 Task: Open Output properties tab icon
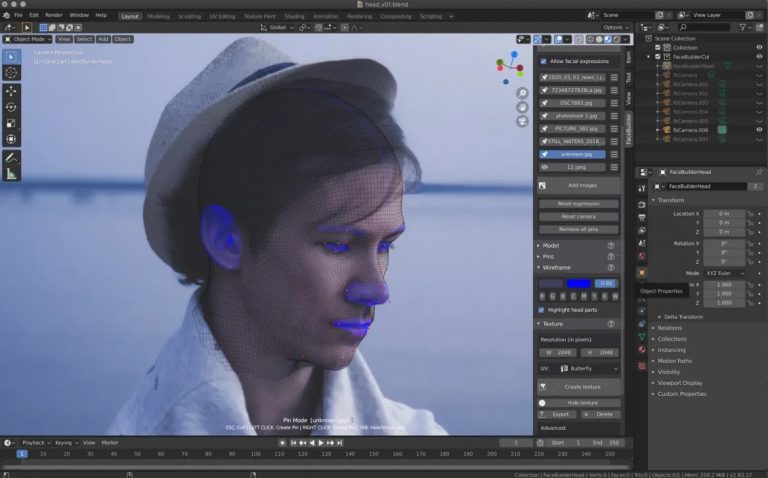coord(642,217)
